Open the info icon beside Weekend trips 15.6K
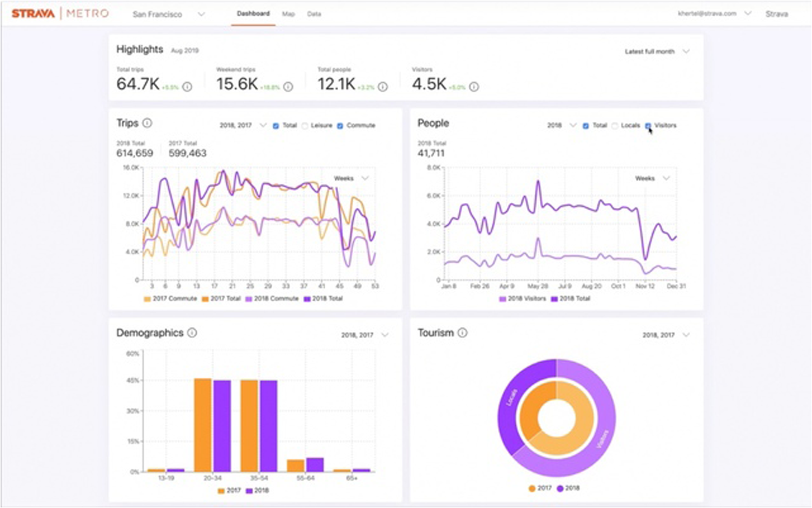 [x=288, y=87]
